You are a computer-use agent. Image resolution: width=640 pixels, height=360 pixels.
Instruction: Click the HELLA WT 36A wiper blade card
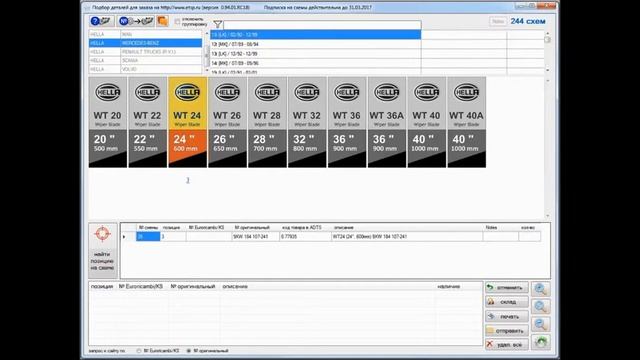point(387,122)
